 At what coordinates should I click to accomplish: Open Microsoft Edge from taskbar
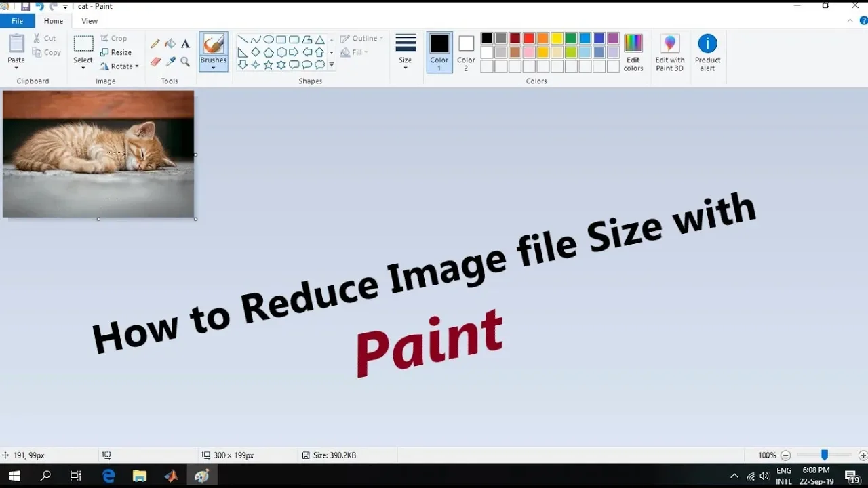108,476
